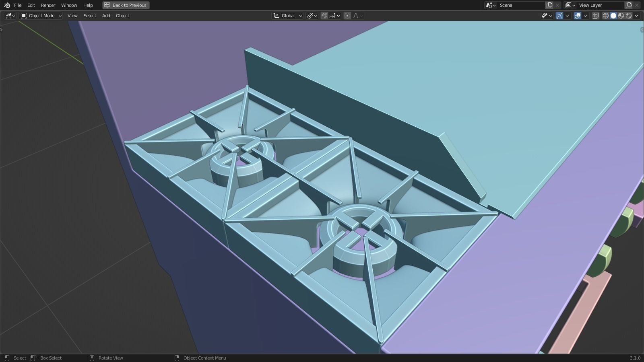Open the Help menu
Viewport: 644px width, 362px height.
[x=88, y=5]
